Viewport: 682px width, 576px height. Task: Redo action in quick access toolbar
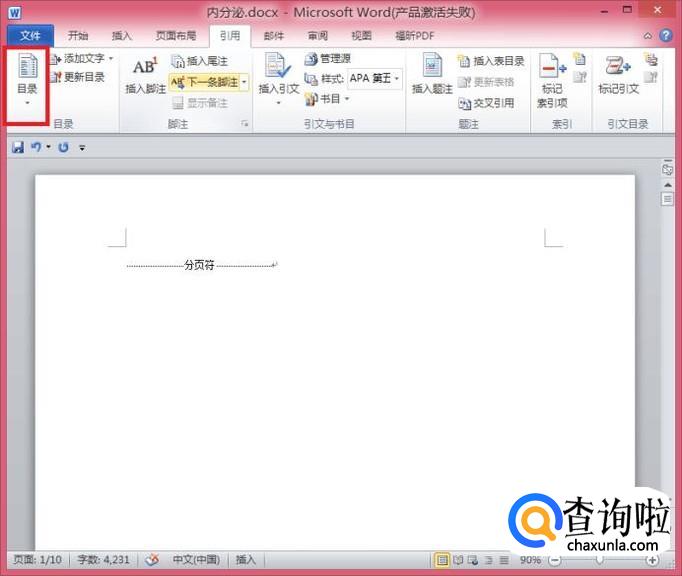coord(64,147)
